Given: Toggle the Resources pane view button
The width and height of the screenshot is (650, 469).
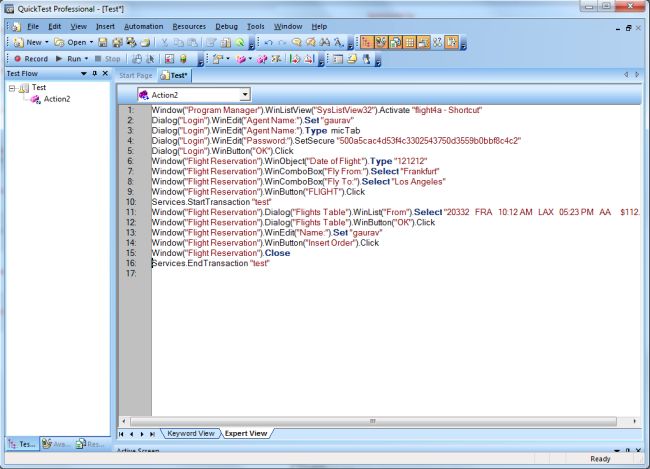Looking at the screenshot, I should (395, 42).
